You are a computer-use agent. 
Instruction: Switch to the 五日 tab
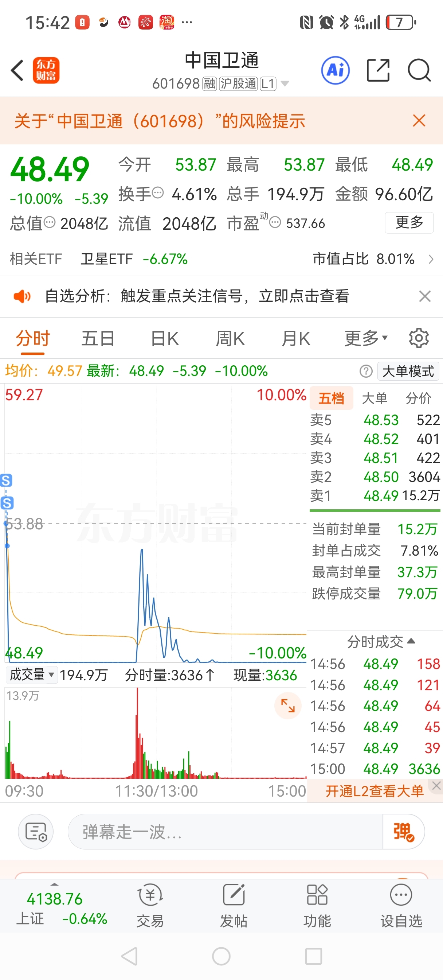pos(98,338)
